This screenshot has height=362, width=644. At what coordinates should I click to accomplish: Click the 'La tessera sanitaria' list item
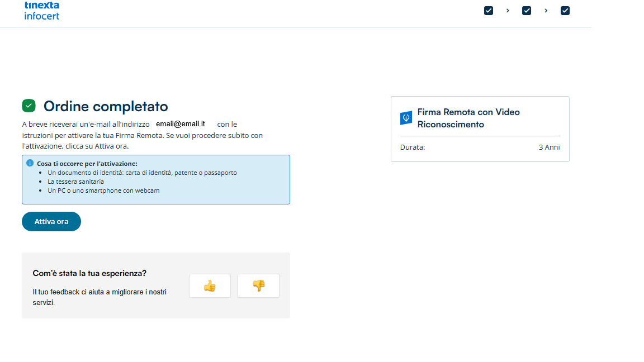coord(75,182)
